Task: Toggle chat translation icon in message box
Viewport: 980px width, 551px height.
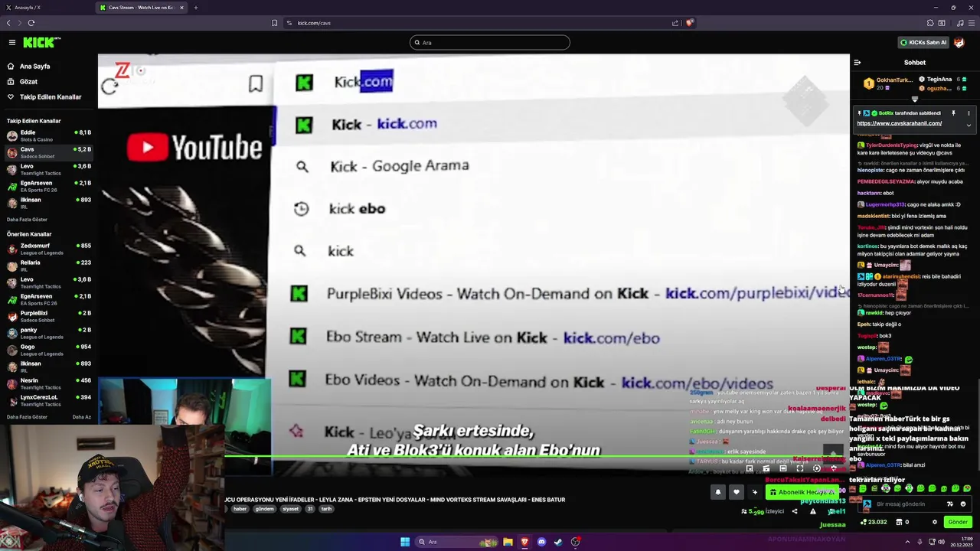Action: click(950, 504)
